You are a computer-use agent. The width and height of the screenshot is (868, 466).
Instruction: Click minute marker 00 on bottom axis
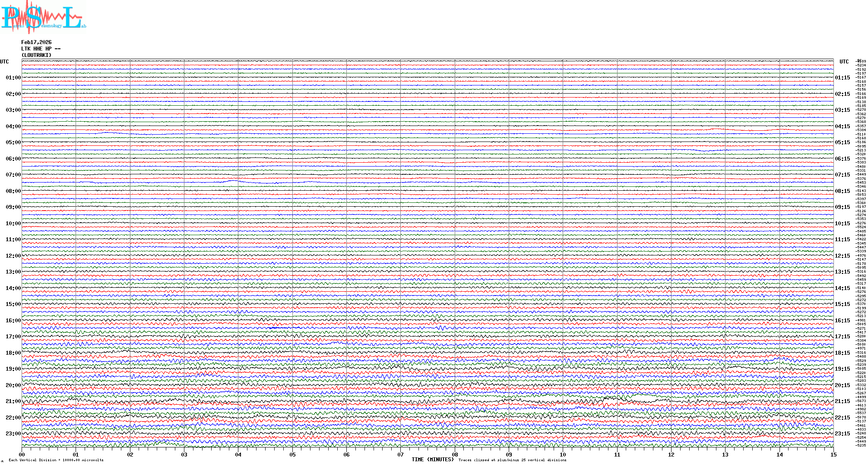[x=22, y=454]
